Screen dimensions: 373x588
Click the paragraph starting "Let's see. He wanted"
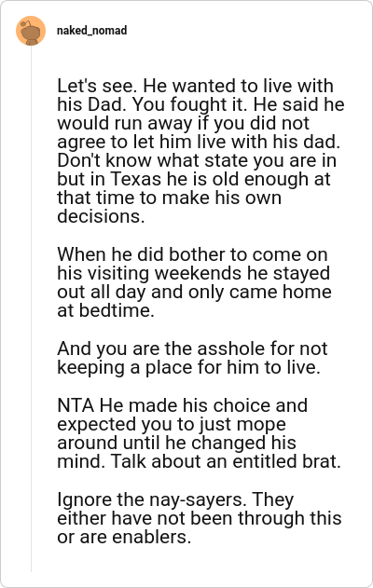point(200,151)
